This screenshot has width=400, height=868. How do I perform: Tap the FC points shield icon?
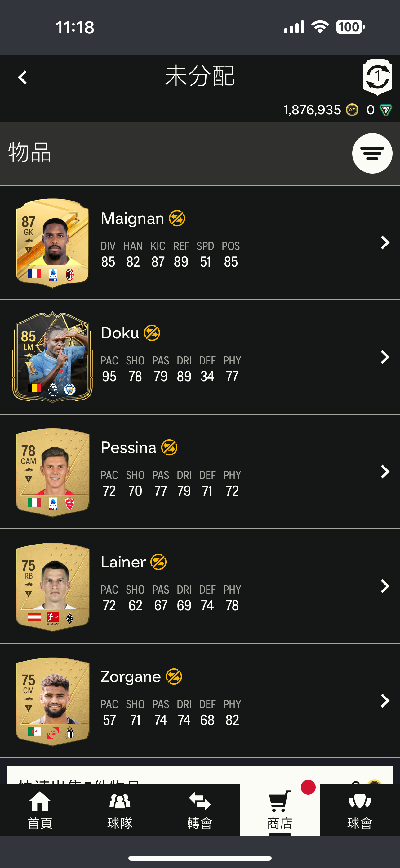click(386, 110)
